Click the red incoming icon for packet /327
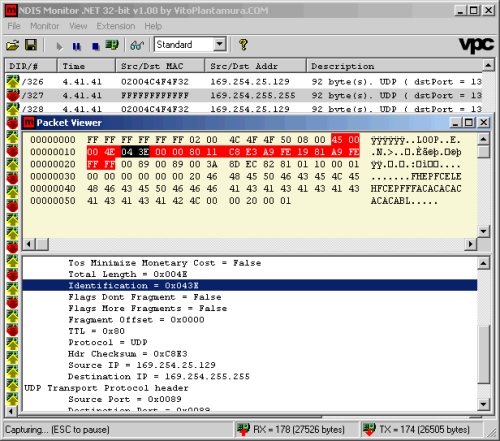Viewport: 500px width, 441px height. click(x=13, y=96)
